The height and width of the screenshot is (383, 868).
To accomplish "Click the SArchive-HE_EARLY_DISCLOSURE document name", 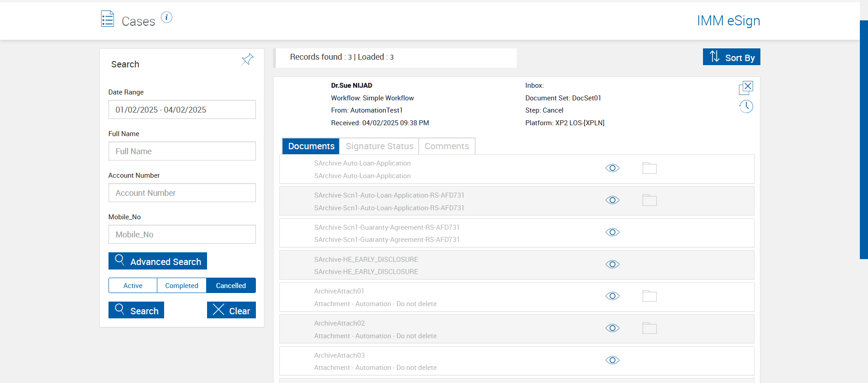I will 366,260.
